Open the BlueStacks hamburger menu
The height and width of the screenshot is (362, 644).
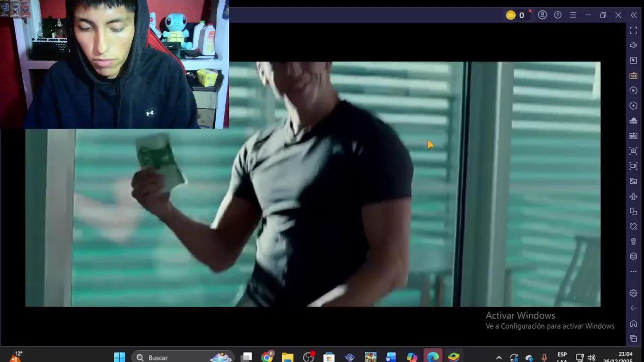[573, 15]
